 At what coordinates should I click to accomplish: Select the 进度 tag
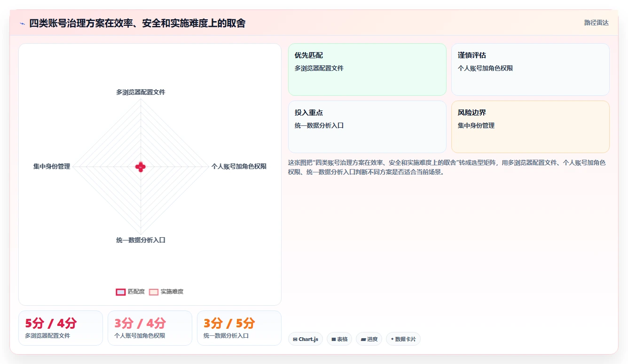tap(369, 339)
